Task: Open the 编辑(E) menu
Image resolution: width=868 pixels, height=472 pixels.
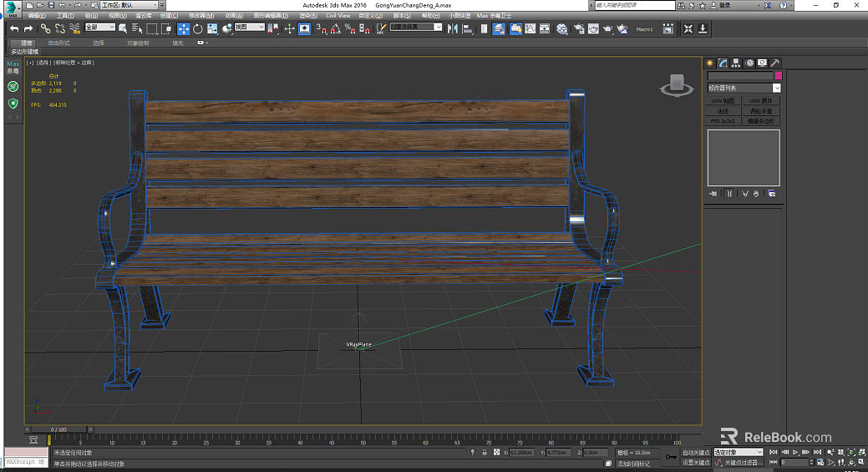Action: pyautogui.click(x=37, y=16)
